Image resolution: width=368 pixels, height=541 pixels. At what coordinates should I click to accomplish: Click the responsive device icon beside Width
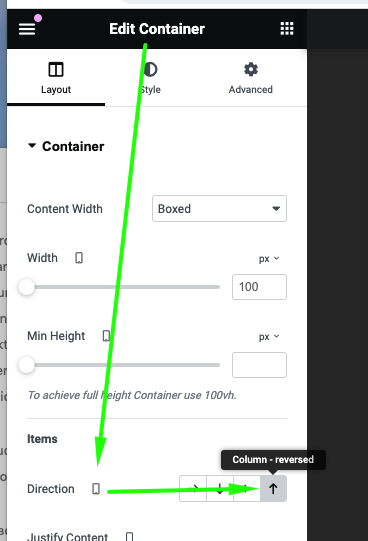[x=79, y=258]
